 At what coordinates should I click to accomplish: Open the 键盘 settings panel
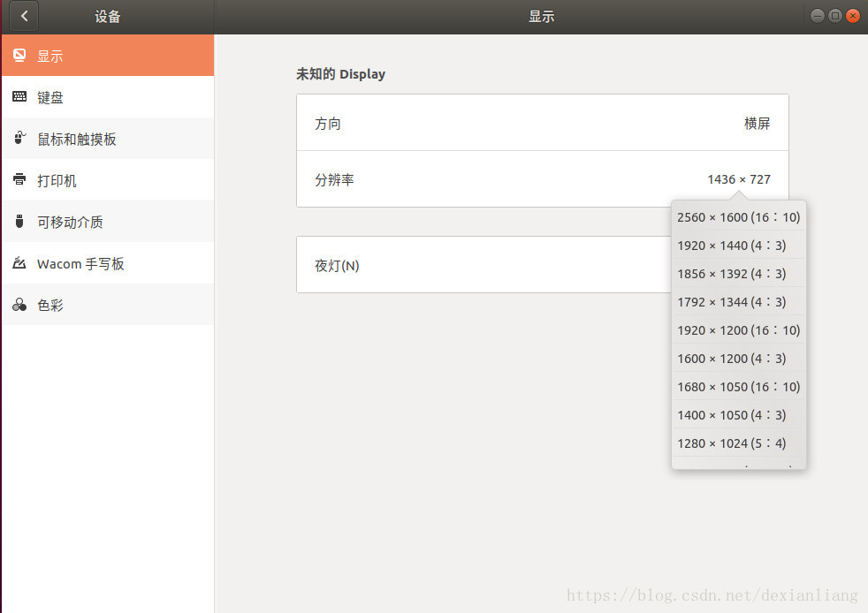point(108,97)
